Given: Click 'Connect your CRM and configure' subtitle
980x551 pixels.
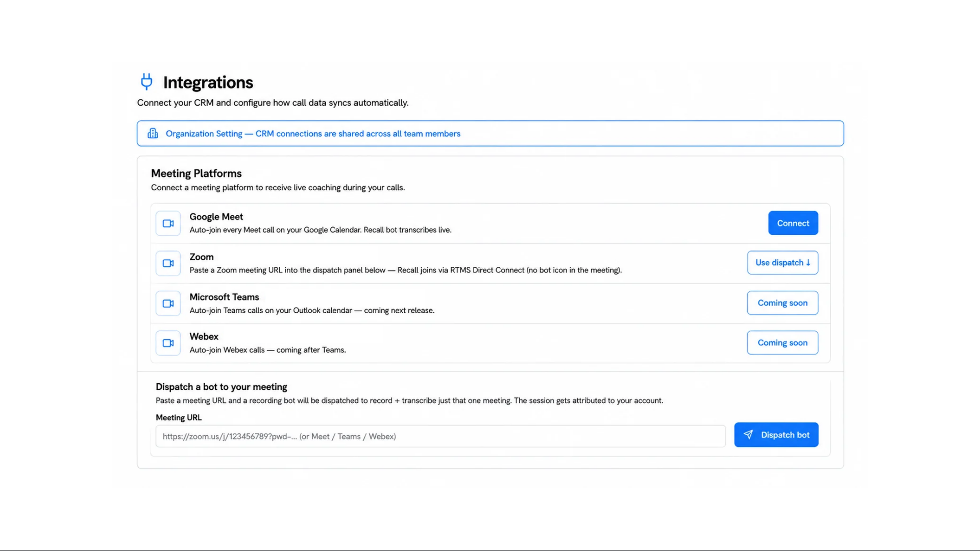Looking at the screenshot, I should (273, 103).
